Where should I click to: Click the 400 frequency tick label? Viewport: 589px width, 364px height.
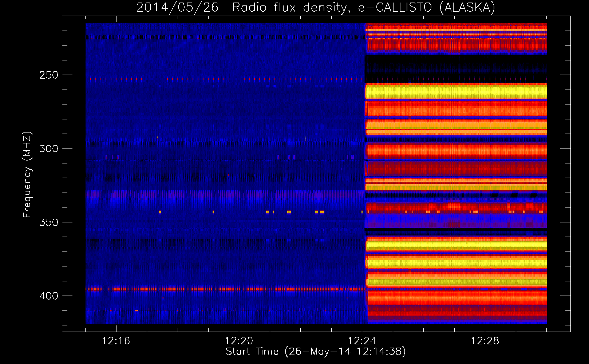pos(49,296)
